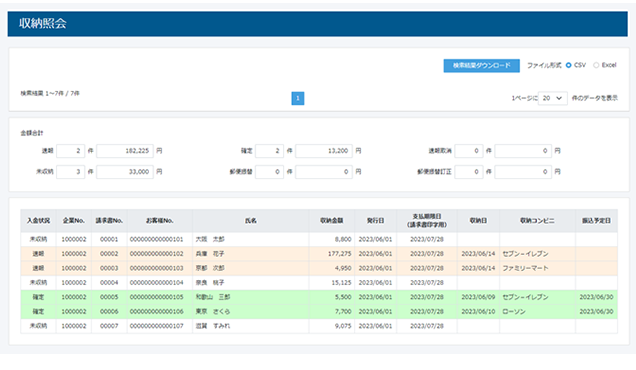Click the name 京都 次郎
This screenshot has width=636, height=370.
[x=210, y=268]
